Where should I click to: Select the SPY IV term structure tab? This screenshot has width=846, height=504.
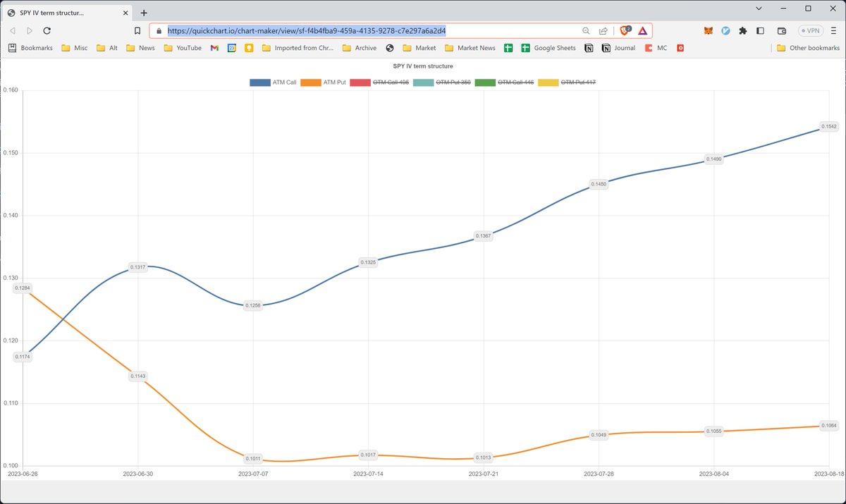[x=67, y=13]
